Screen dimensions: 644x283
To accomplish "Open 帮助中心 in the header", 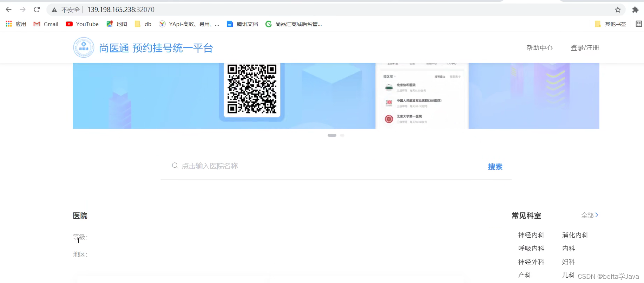I will (539, 48).
